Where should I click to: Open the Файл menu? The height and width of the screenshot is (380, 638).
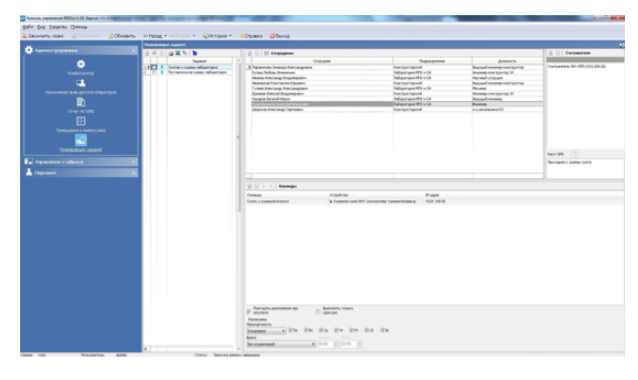coord(28,27)
